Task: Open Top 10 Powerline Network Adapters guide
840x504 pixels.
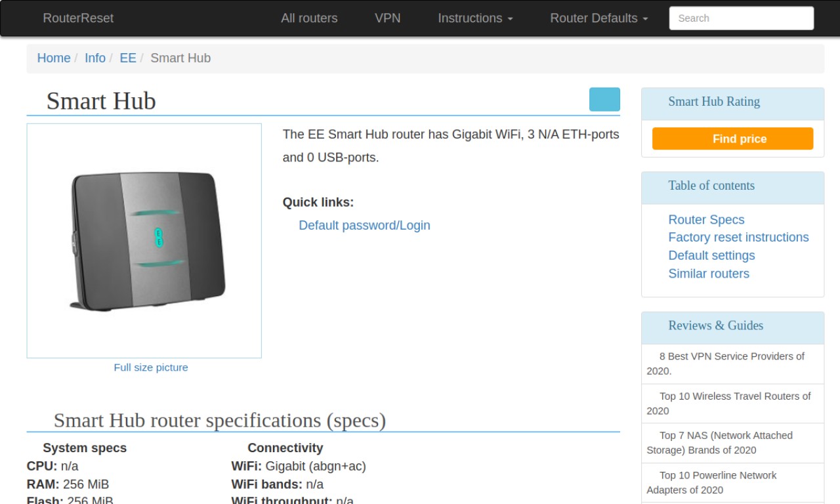Action: click(x=732, y=482)
